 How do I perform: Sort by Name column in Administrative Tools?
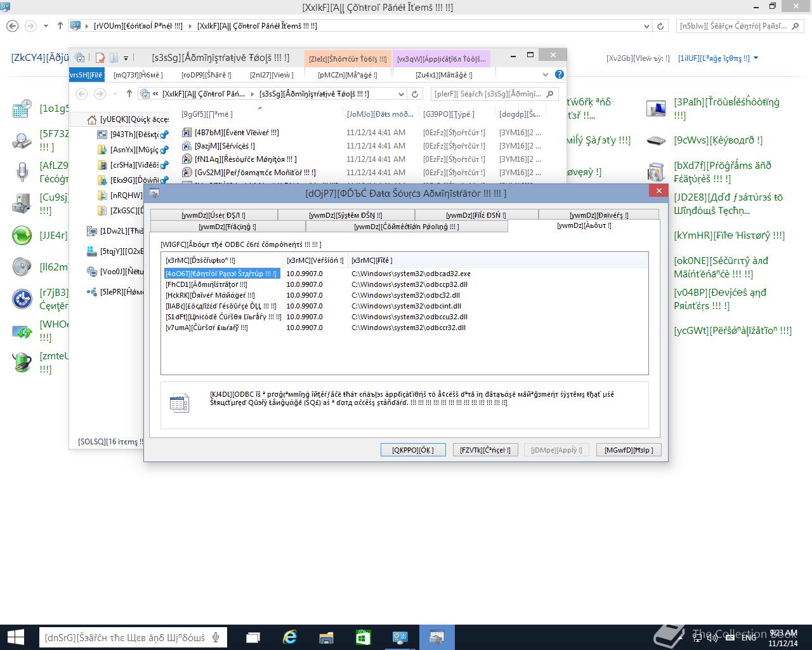point(260,114)
